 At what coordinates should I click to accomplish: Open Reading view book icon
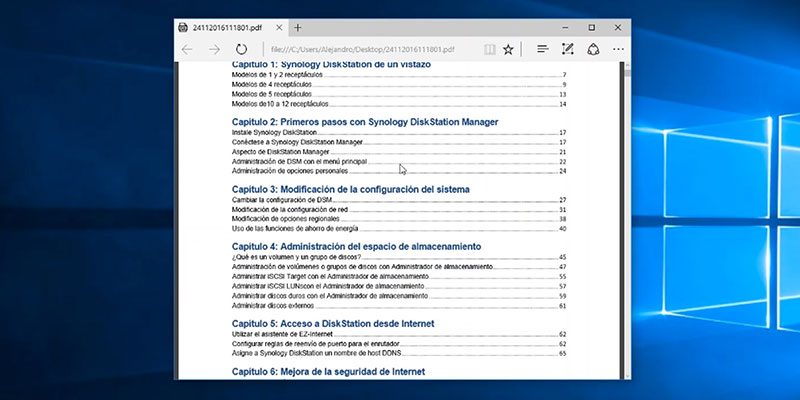[x=490, y=49]
